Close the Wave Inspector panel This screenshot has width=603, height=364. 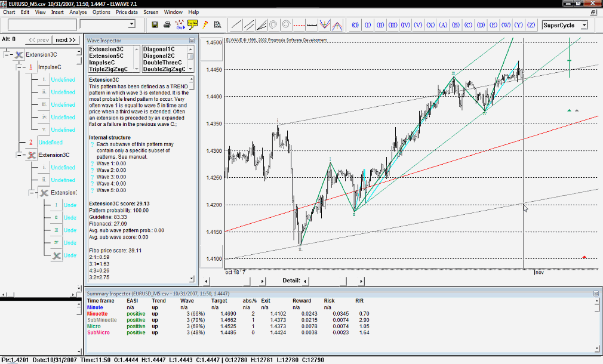click(192, 41)
